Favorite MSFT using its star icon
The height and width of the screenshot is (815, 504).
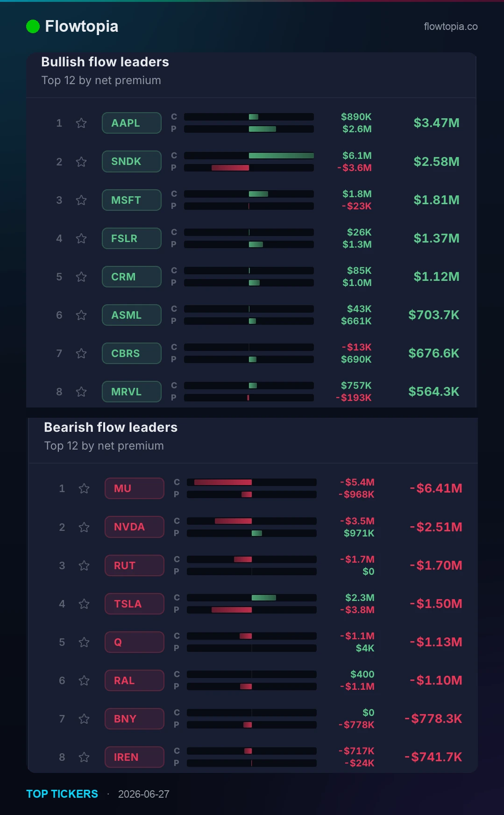tap(81, 200)
